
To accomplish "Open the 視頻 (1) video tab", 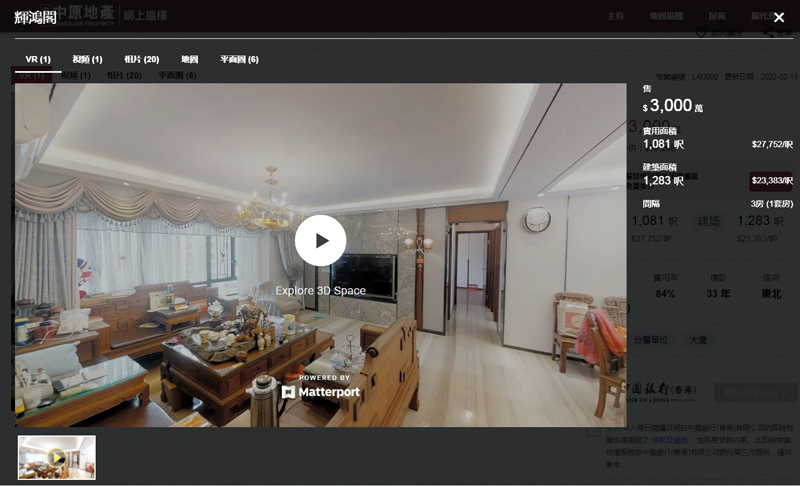I will [x=87, y=59].
